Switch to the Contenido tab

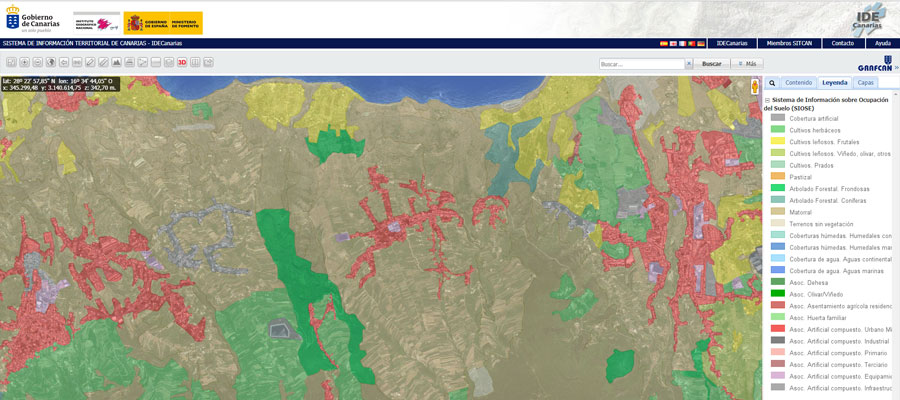coord(798,83)
